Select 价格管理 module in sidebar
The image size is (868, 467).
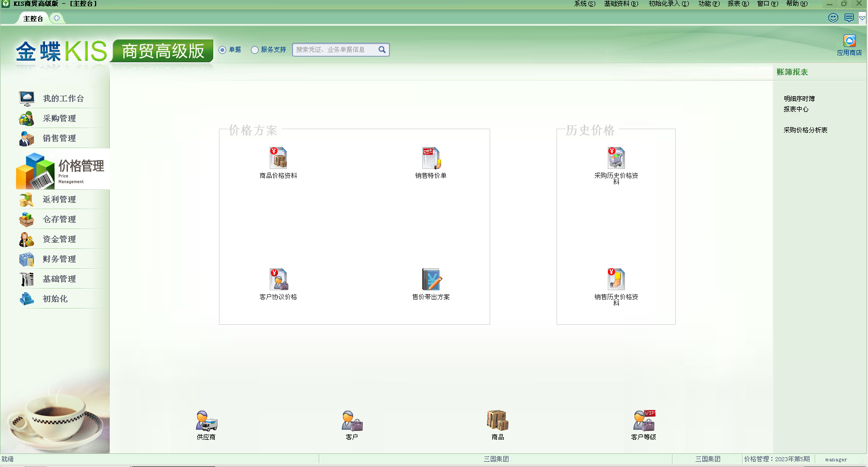point(63,170)
